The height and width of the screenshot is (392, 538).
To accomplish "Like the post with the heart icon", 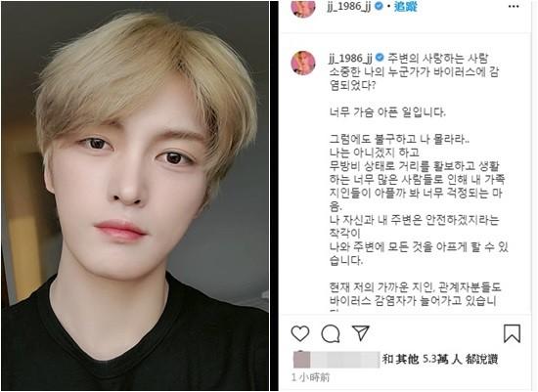I will (x=300, y=333).
